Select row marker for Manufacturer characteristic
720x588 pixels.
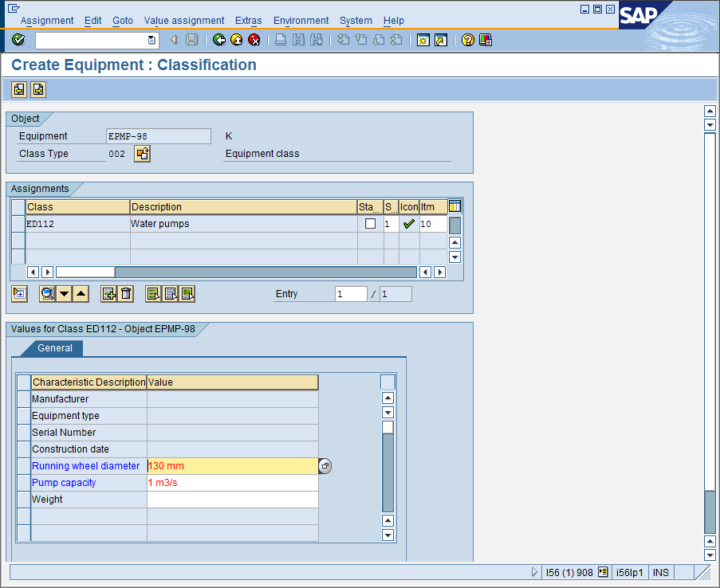23,399
